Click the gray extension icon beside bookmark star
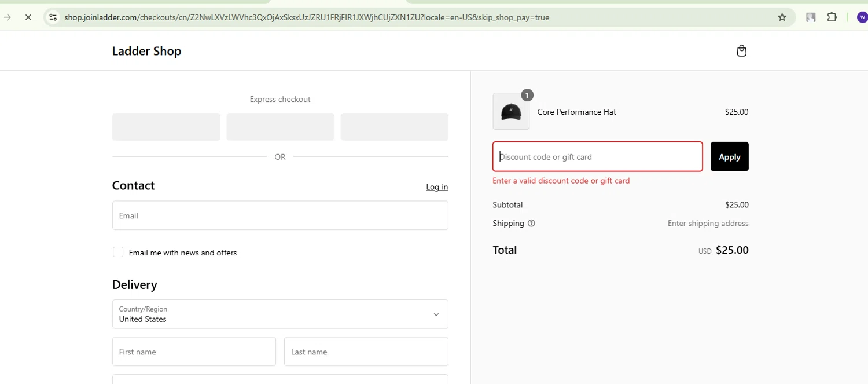The image size is (868, 384). pos(811,17)
